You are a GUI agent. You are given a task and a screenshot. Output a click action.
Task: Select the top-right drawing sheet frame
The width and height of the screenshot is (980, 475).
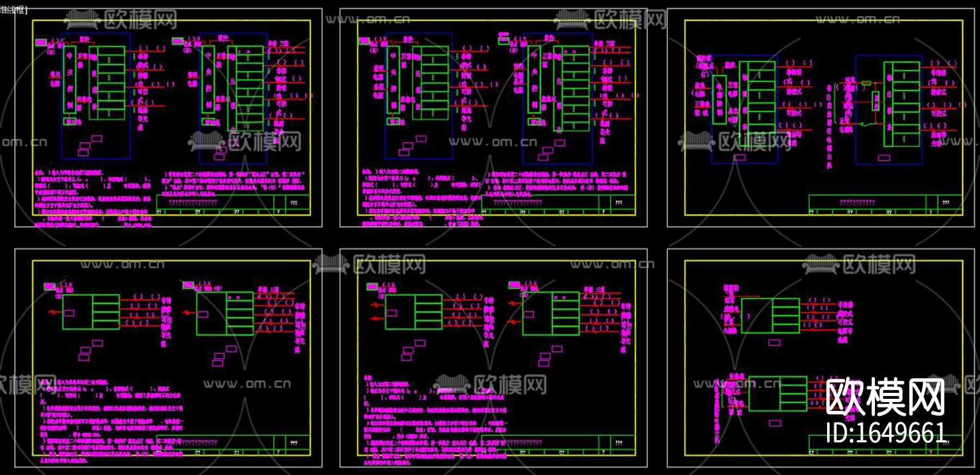point(820,118)
